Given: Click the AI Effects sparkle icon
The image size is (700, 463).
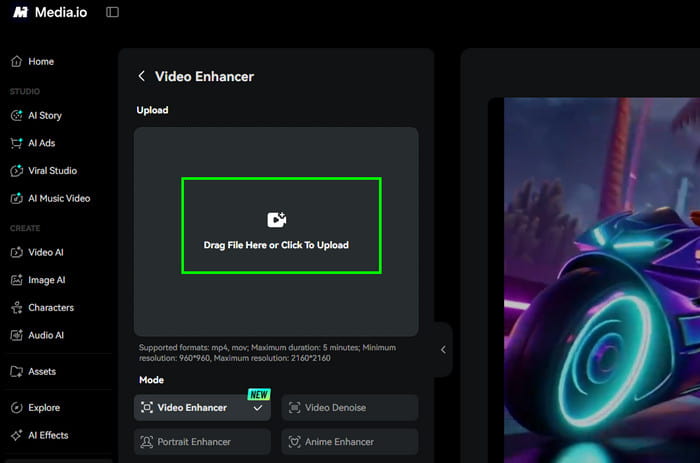Looking at the screenshot, I should pos(17,435).
